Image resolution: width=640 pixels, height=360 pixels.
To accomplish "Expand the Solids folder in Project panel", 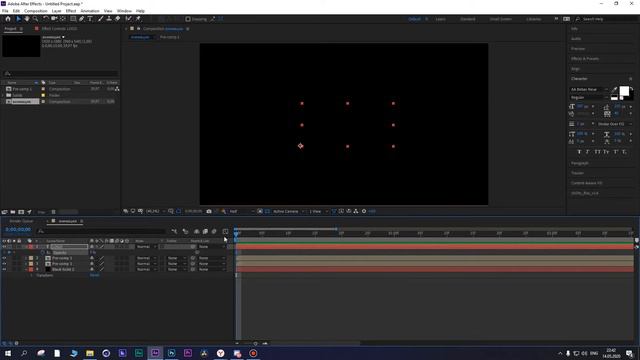I will 3,95.
